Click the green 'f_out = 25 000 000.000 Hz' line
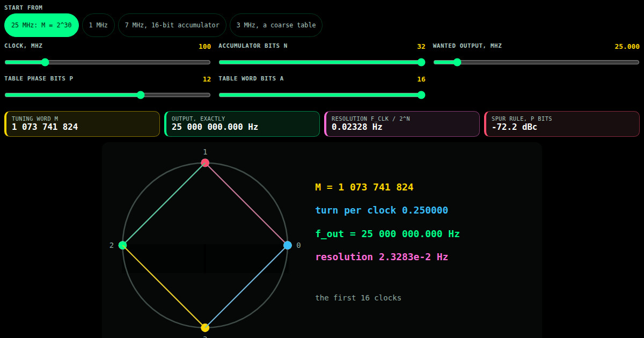The height and width of the screenshot is (338, 644). pos(387,234)
